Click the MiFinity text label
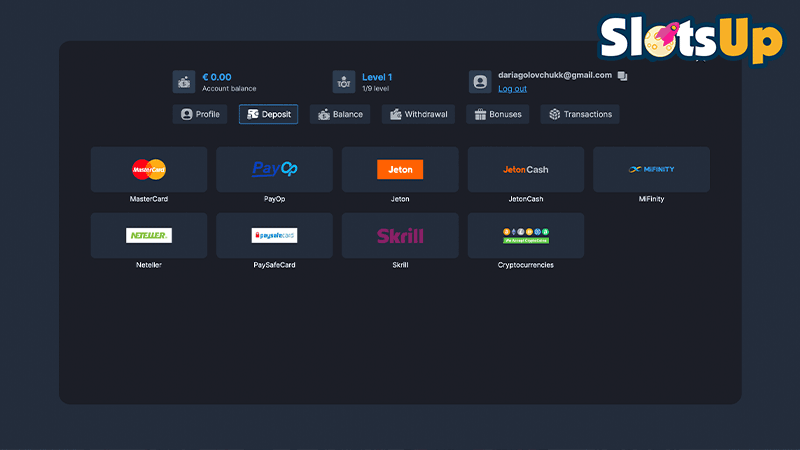Viewport: 800px width, 450px height. pos(652,199)
